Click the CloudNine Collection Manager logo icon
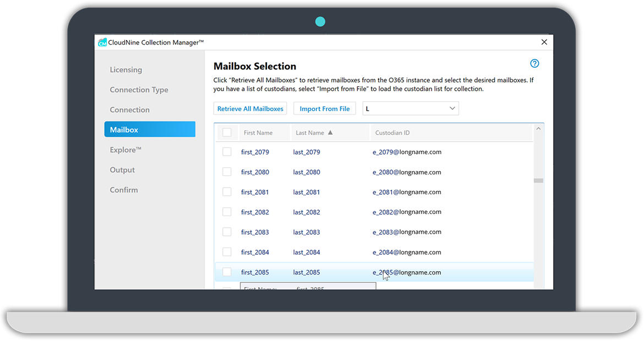Screen dimensions: 644x341 pyautogui.click(x=102, y=42)
